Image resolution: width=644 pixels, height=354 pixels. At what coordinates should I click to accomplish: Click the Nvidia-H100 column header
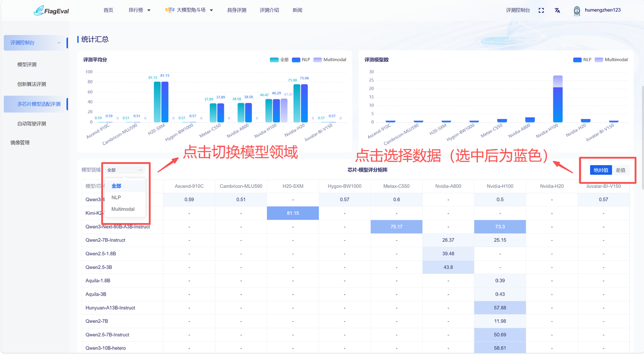[x=500, y=186]
